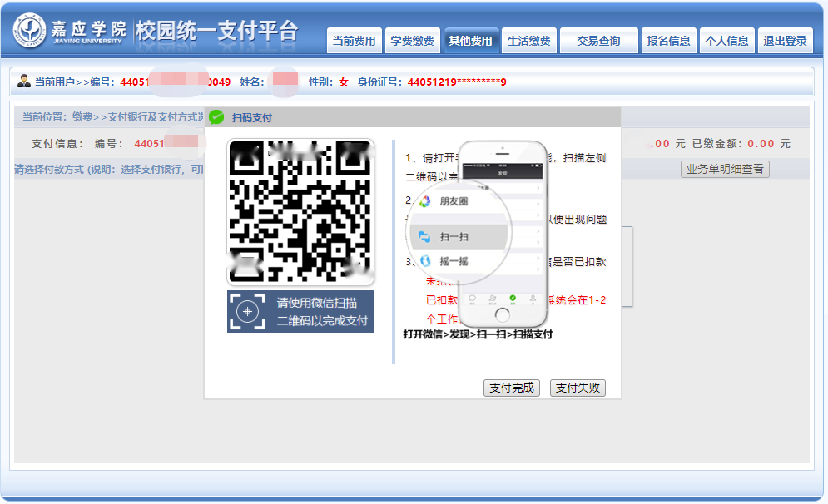Click the 请使用微信扫描 instruction banner
828x504 pixels.
(300, 312)
